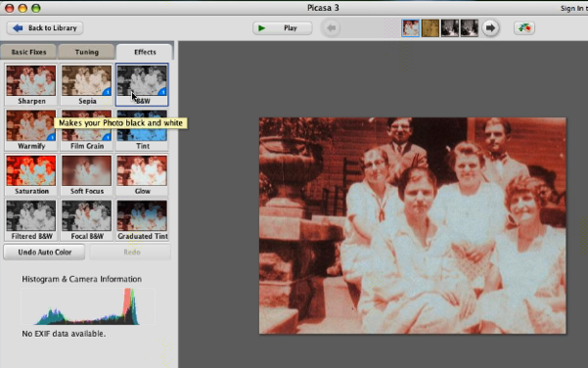The height and width of the screenshot is (368, 588).
Task: Switch to the Tuning tab
Action: [x=87, y=52]
